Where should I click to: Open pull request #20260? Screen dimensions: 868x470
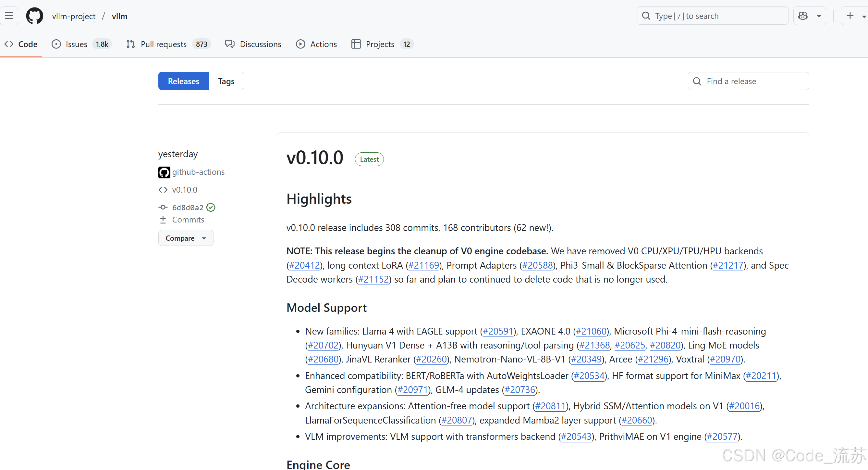(432, 360)
